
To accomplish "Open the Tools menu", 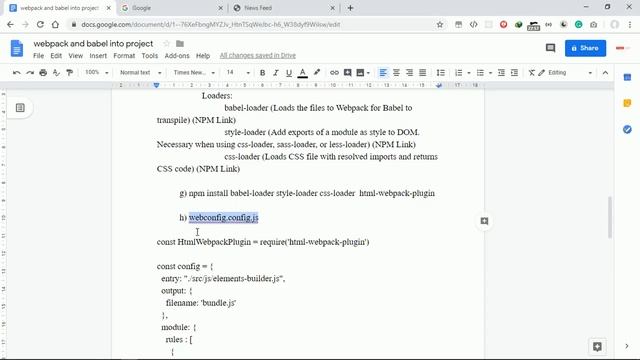I will point(150,56).
